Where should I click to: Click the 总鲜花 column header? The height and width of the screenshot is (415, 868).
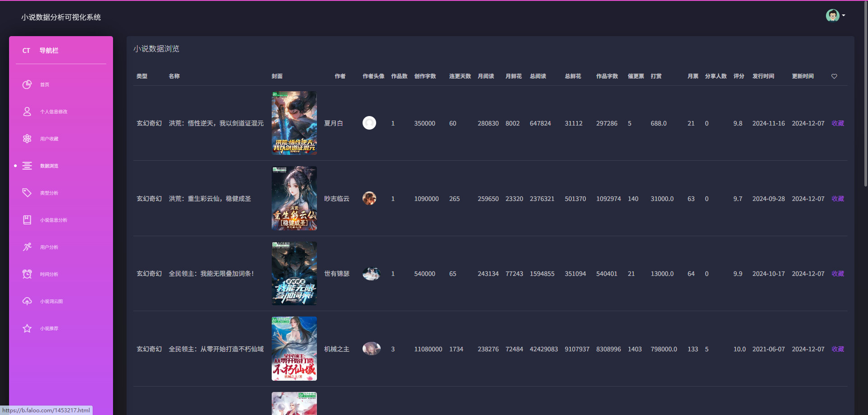click(573, 76)
